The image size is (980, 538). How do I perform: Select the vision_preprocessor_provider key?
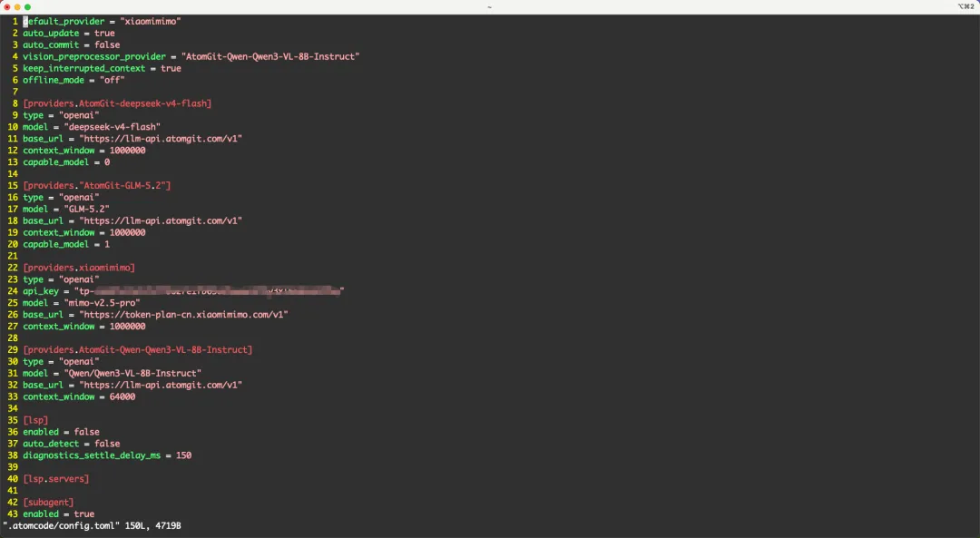(94, 57)
